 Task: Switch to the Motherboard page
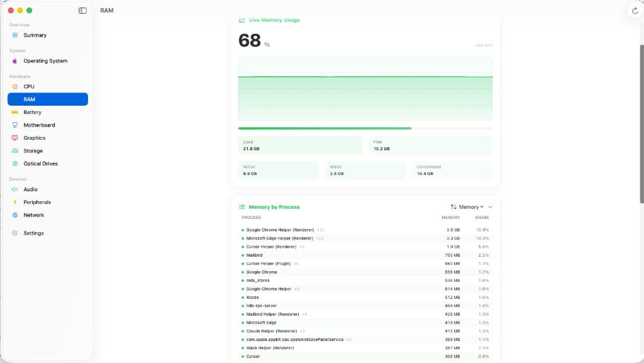(48, 125)
